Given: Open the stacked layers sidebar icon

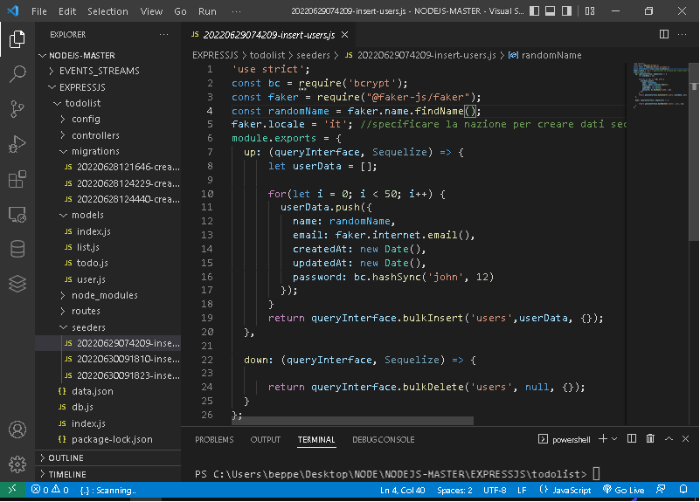Looking at the screenshot, I should pyautogui.click(x=17, y=284).
